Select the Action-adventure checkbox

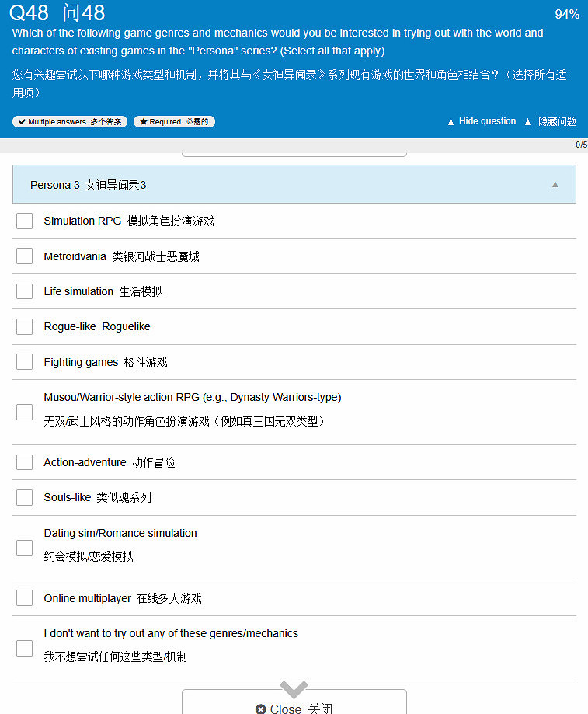[x=24, y=462]
